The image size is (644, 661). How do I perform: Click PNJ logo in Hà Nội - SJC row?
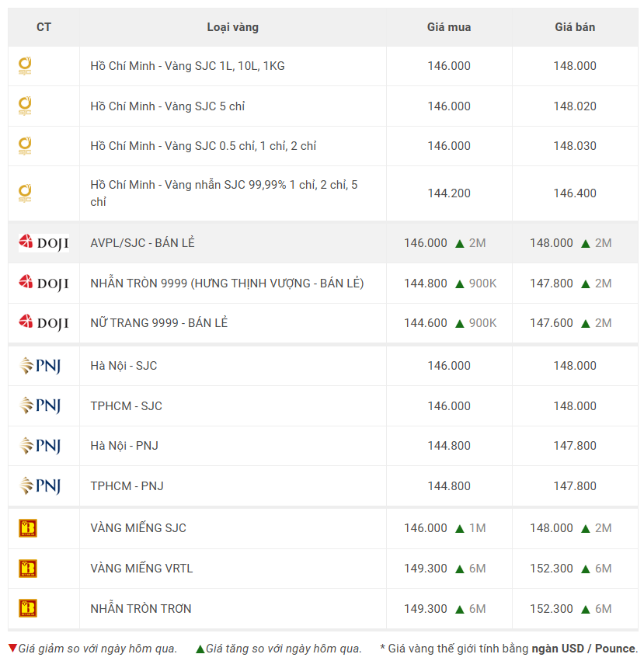(x=40, y=366)
